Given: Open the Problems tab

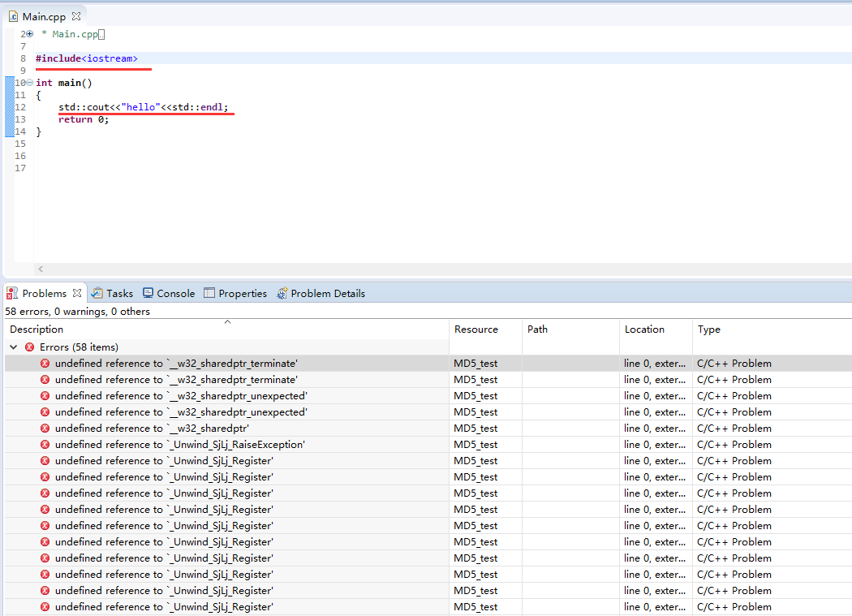Looking at the screenshot, I should point(44,293).
